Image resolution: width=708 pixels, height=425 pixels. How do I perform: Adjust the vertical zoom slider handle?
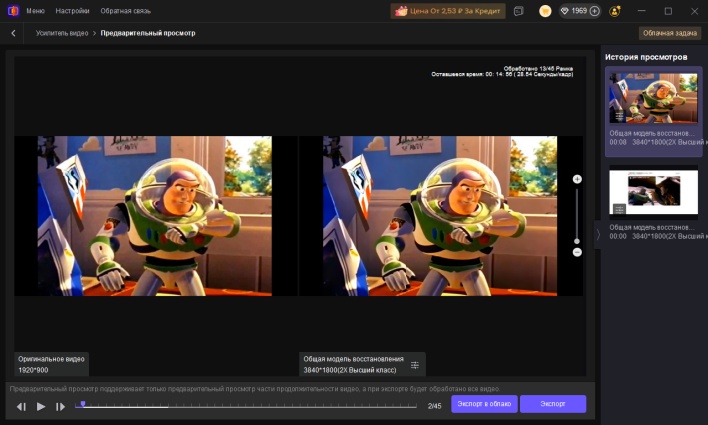577,241
